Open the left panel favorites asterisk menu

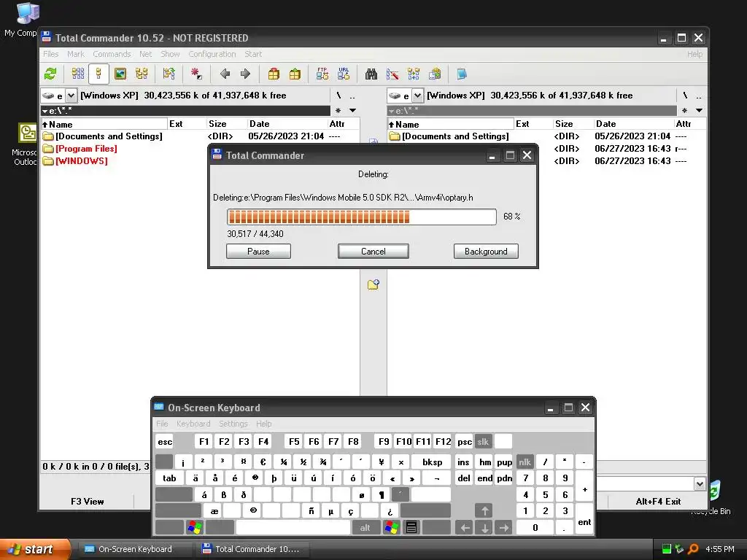point(338,111)
